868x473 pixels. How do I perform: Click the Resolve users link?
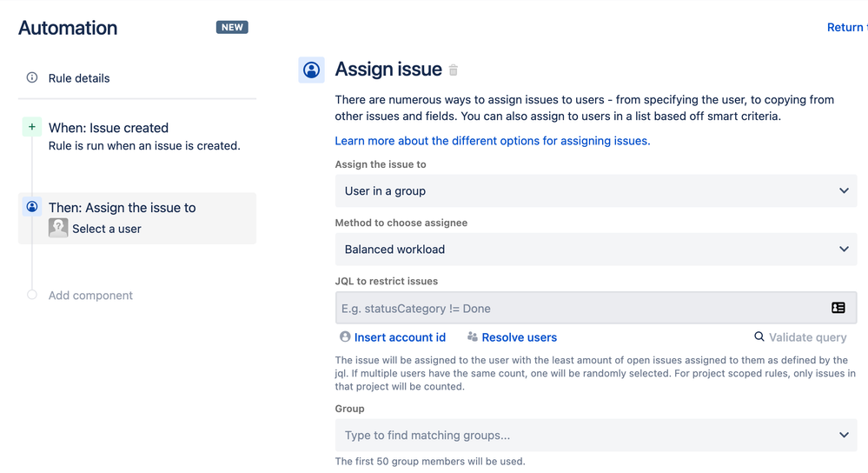click(x=519, y=337)
